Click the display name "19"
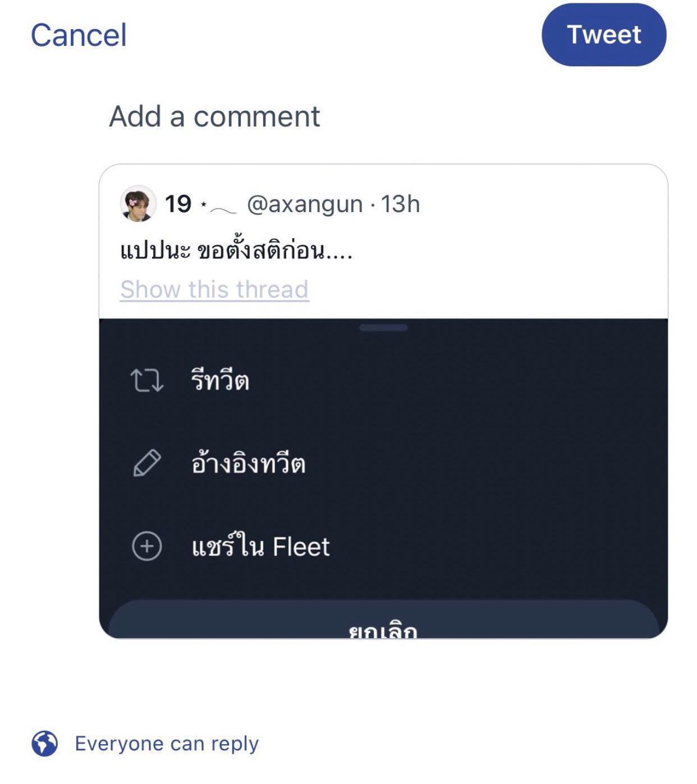Viewport: 697px width, 784px height. [178, 204]
